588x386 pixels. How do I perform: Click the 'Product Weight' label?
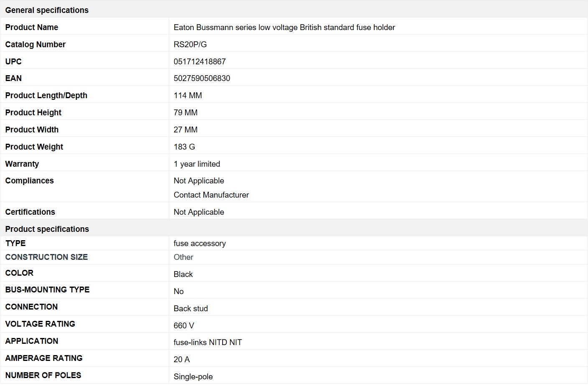[x=34, y=147]
